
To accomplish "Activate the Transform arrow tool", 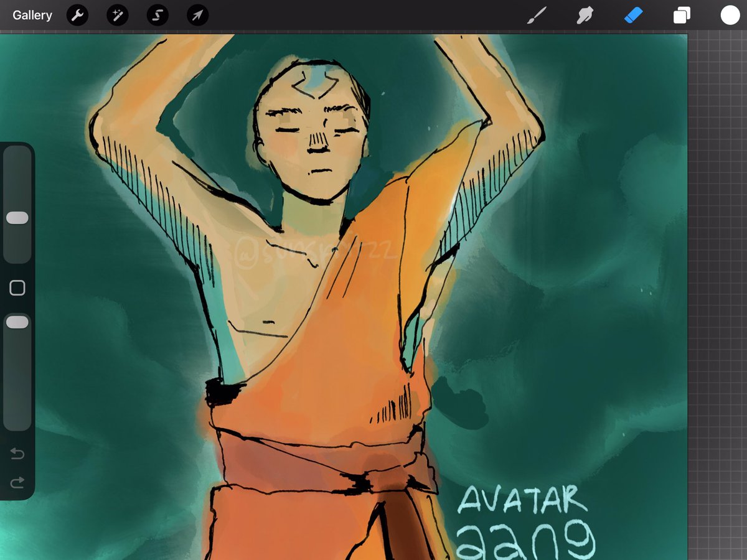I will 197,16.
